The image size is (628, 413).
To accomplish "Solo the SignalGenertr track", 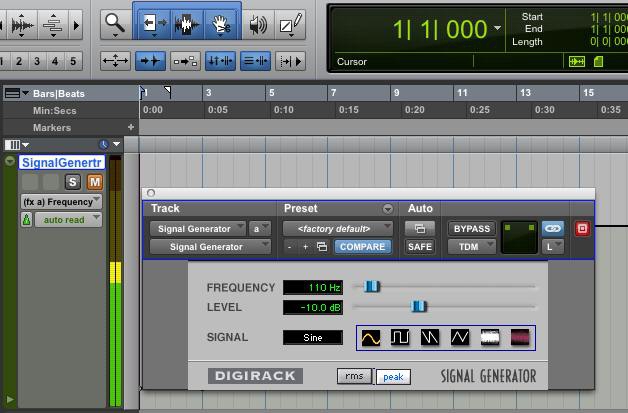I will (x=72, y=182).
